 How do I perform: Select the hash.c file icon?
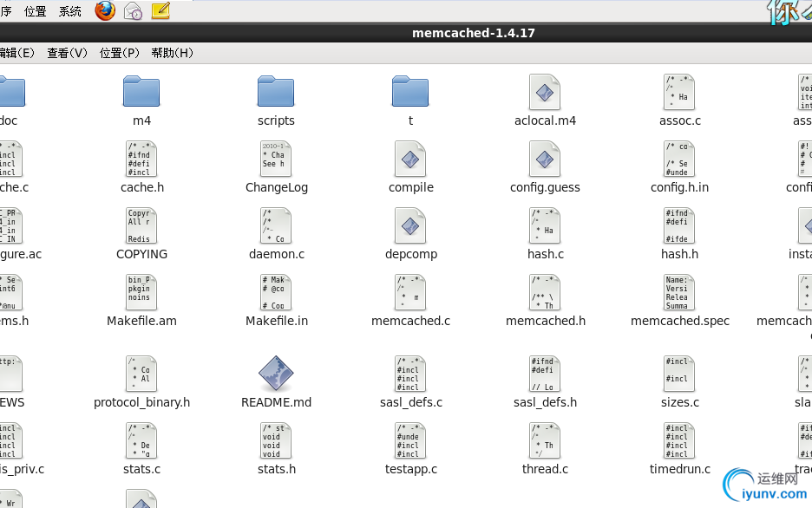pos(545,225)
